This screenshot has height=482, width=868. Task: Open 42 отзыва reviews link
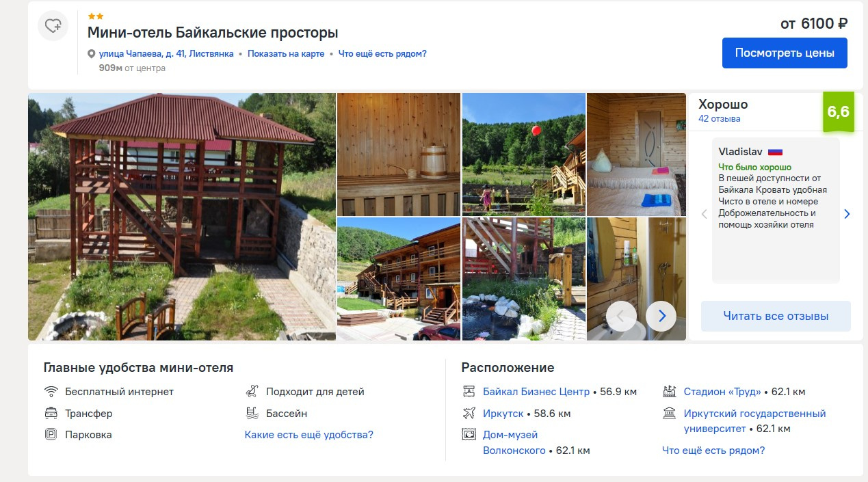click(x=719, y=119)
